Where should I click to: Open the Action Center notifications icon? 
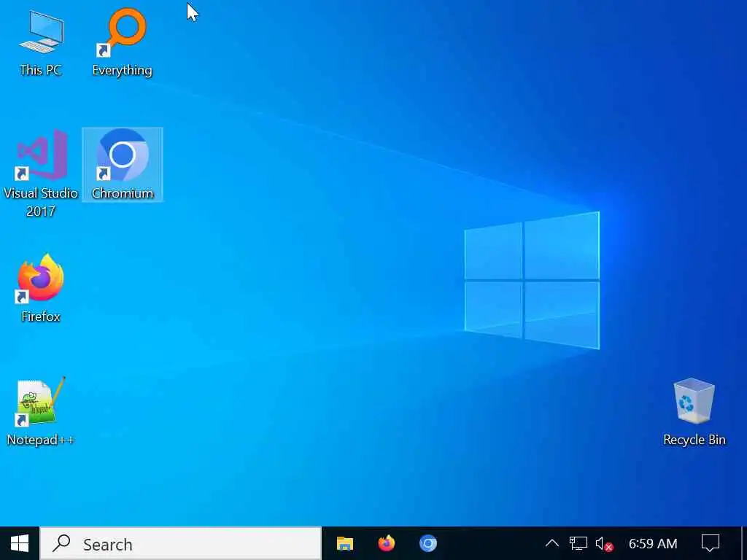[x=710, y=543]
